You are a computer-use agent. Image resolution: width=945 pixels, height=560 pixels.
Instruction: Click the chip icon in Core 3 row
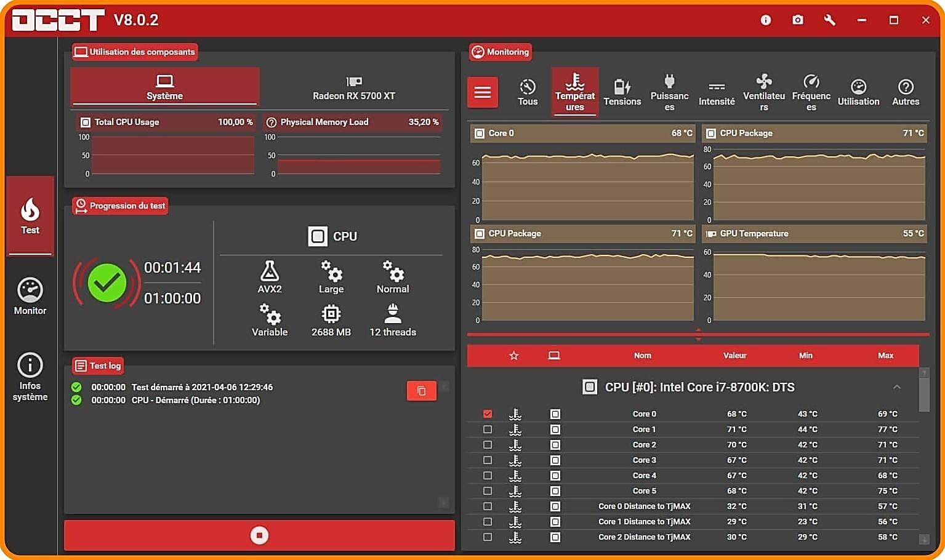(x=555, y=460)
